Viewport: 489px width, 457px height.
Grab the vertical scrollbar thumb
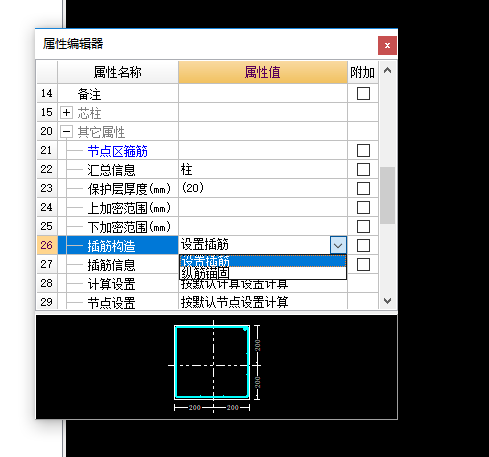click(387, 195)
